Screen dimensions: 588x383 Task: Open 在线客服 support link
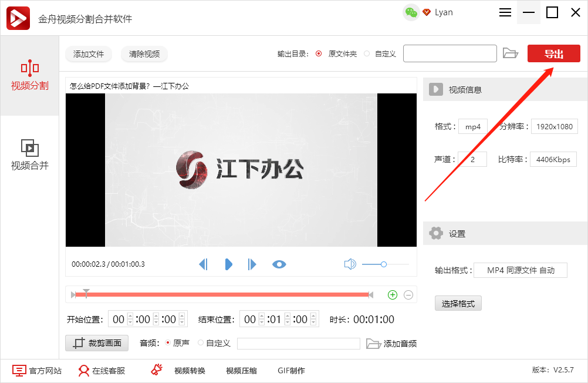(102, 371)
